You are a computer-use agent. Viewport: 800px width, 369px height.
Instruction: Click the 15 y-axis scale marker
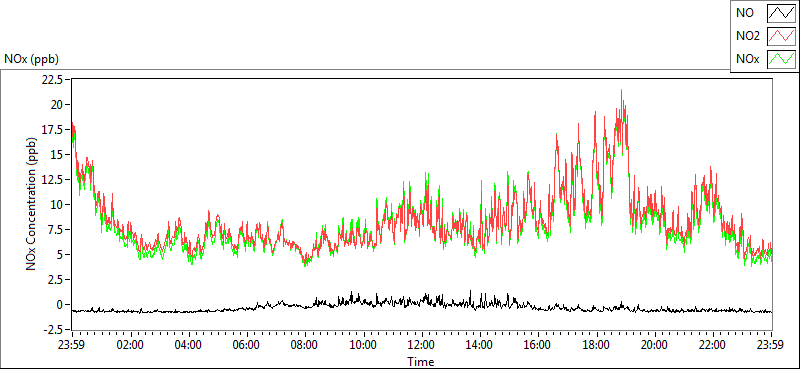coord(57,155)
